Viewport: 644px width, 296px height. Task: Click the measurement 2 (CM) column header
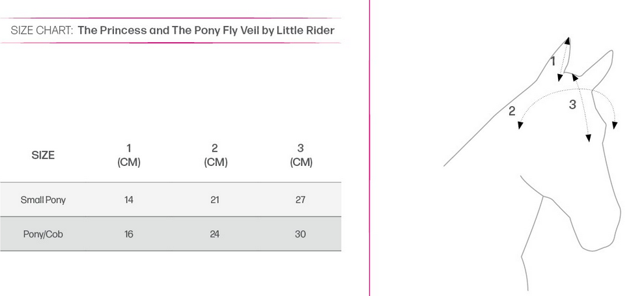point(216,155)
